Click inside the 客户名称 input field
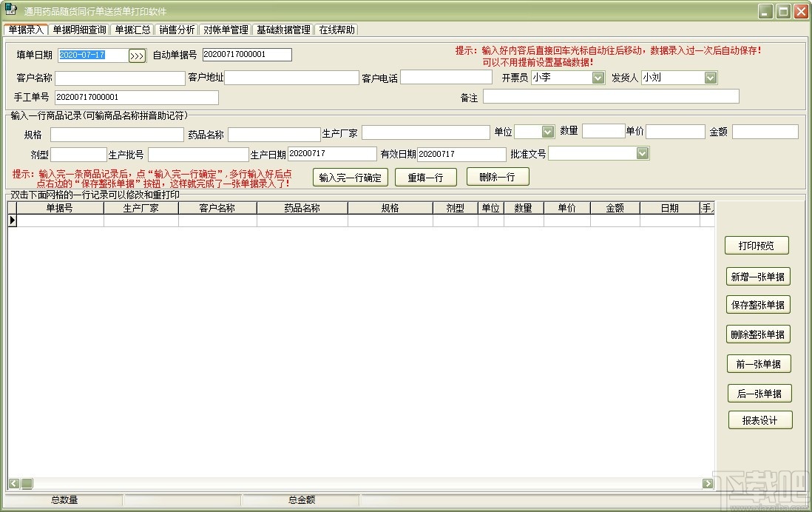812x512 pixels. pyautogui.click(x=120, y=77)
